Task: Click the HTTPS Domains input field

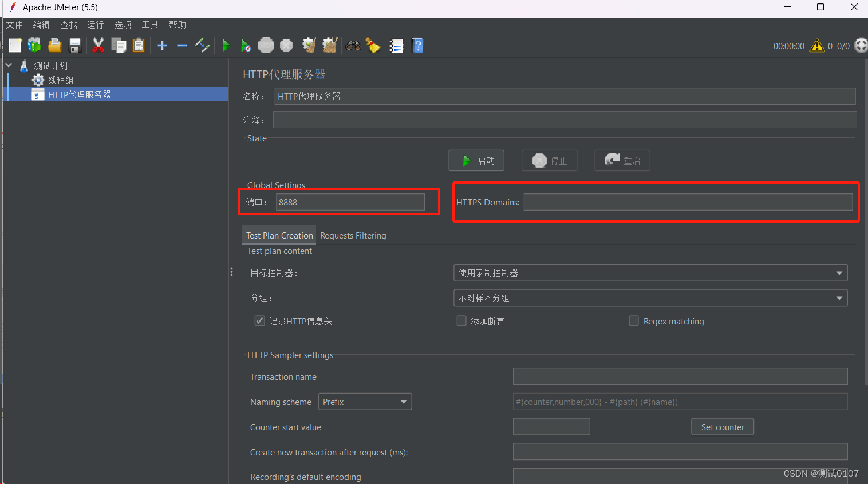Action: point(688,202)
